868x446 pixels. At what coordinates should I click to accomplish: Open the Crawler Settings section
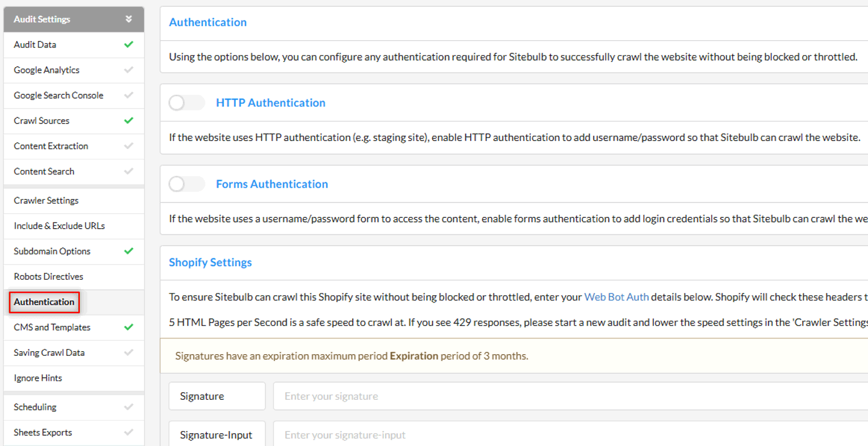coord(46,200)
